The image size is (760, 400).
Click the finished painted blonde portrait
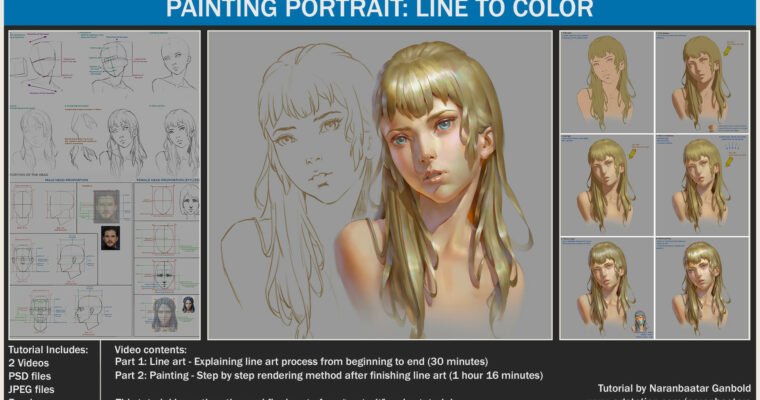432,189
